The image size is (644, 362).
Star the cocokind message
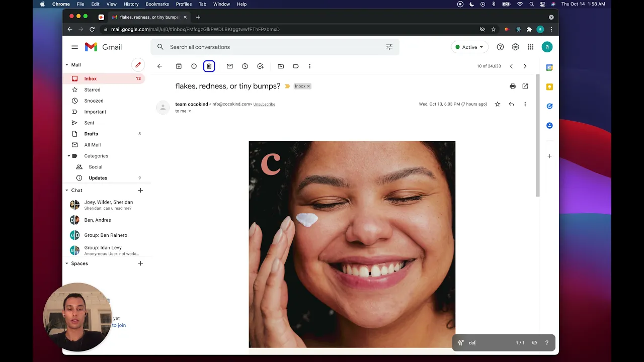coord(498,104)
